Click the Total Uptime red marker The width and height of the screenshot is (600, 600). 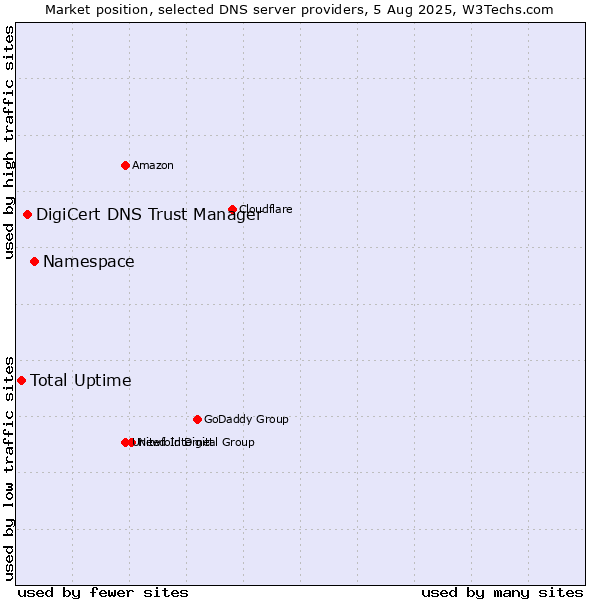21,380
